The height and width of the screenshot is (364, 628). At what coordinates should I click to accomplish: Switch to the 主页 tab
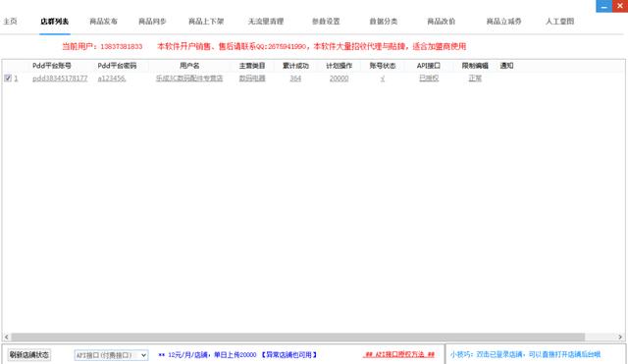(10, 22)
